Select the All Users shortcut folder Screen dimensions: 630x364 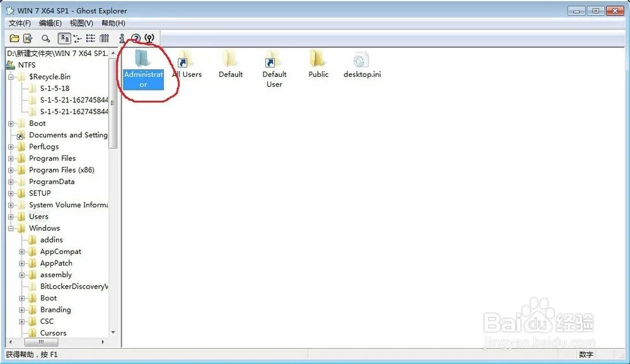point(186,62)
